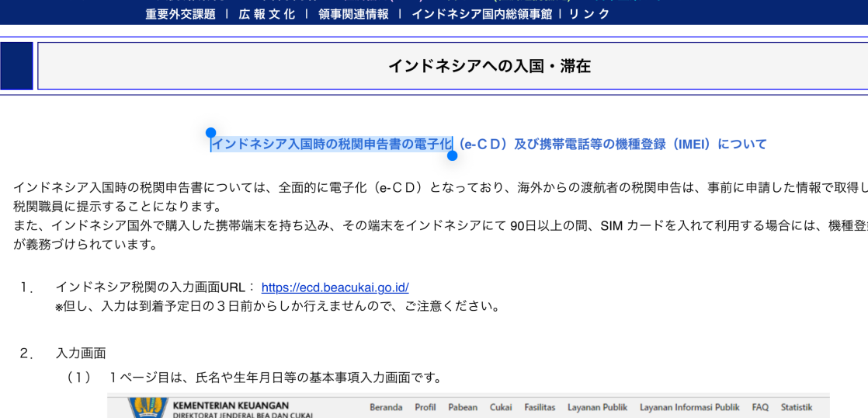
Task: Click the start text selection handle
Action: [210, 133]
